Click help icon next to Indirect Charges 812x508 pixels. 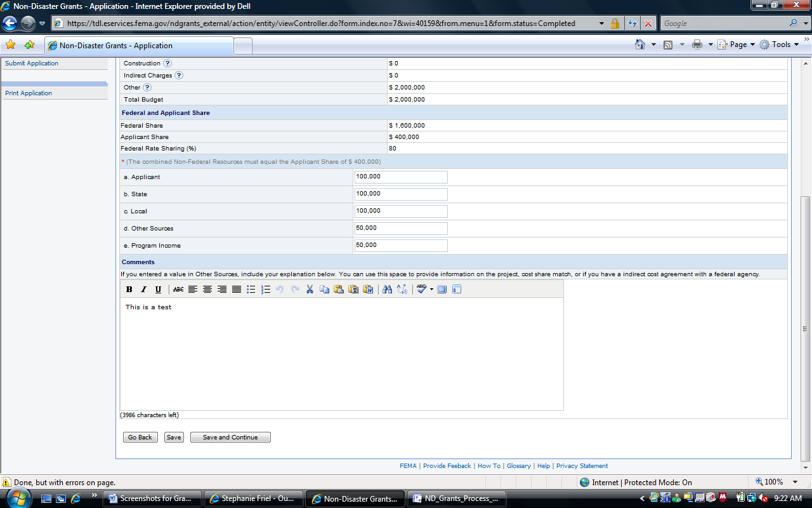click(179, 76)
